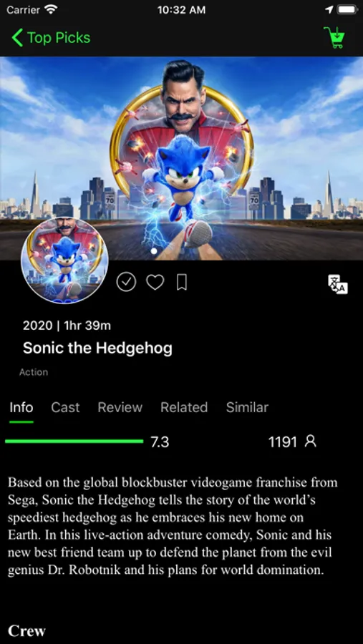Open the shopping cart icon
363x644 pixels.
pos(334,38)
